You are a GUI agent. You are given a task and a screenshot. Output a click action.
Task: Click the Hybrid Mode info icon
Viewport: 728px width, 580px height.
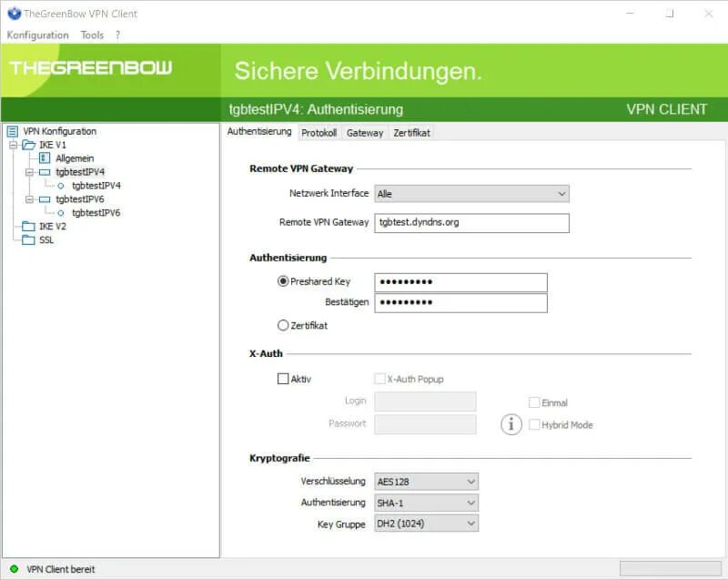click(x=511, y=424)
